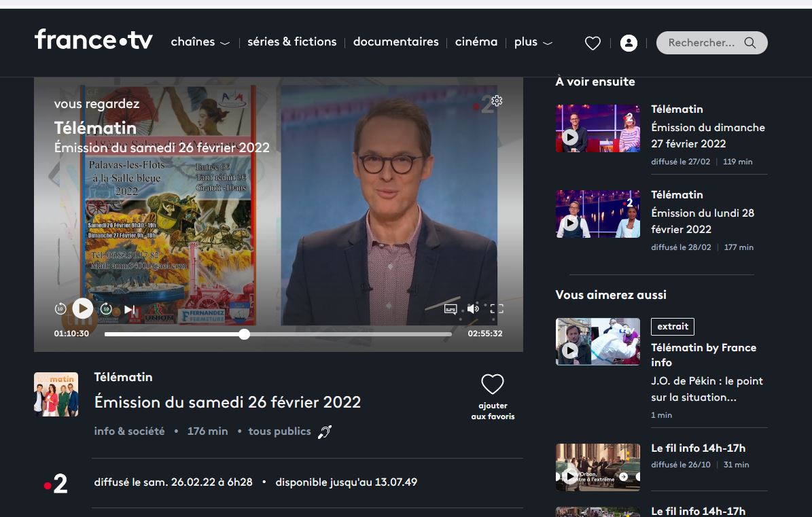Click the 176 min duration text
The height and width of the screenshot is (517, 812).
pos(208,431)
